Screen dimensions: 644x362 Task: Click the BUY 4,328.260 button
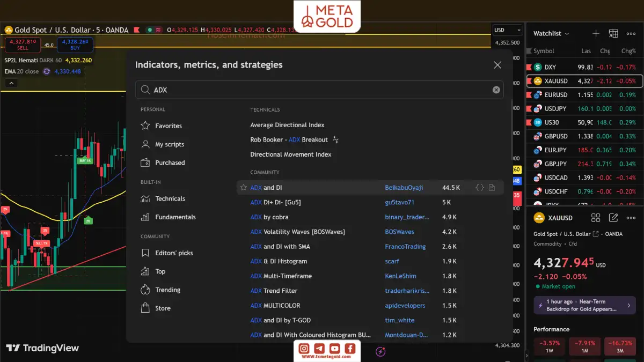tap(75, 45)
